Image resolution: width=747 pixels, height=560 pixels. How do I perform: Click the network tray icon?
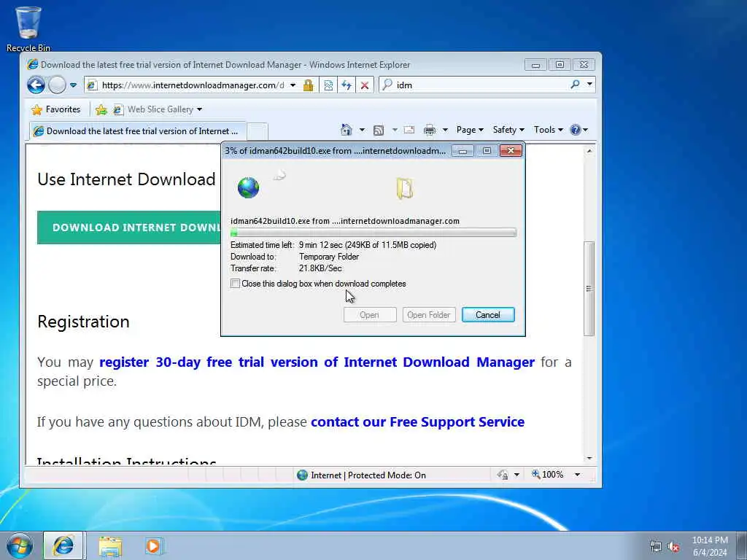[656, 546]
